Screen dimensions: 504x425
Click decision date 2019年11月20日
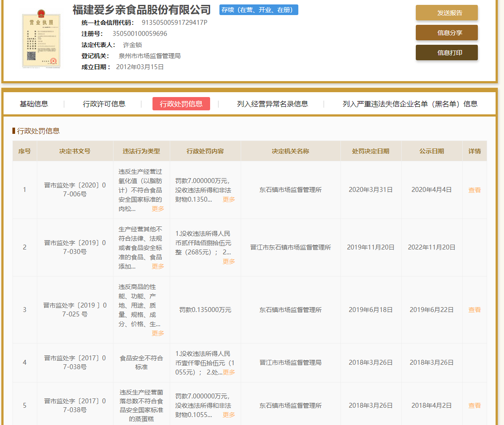(371, 247)
